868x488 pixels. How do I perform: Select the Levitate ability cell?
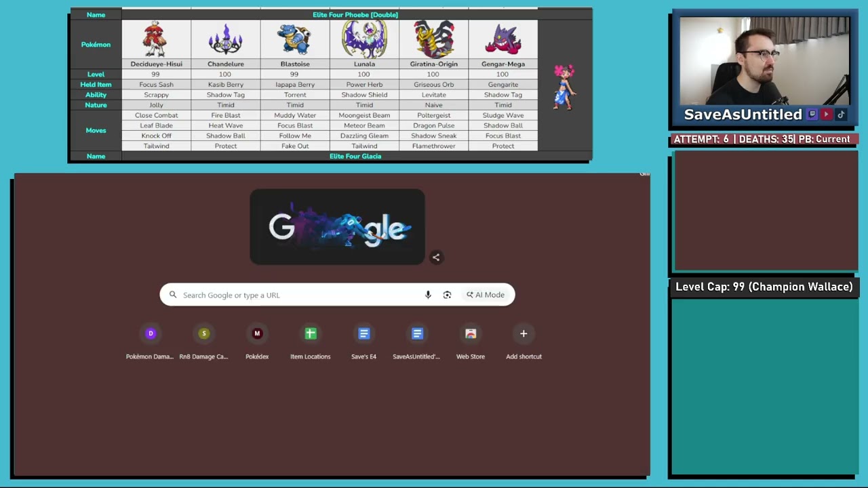(x=434, y=95)
